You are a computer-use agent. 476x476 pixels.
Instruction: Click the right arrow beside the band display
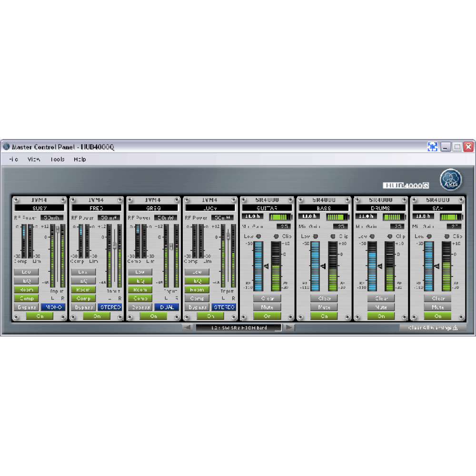(289, 327)
